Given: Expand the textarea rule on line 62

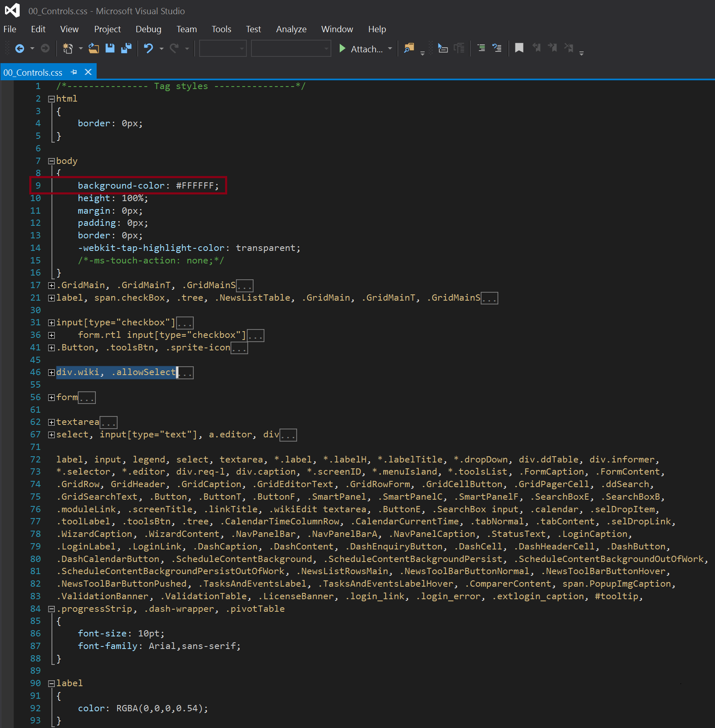Looking at the screenshot, I should coord(51,422).
